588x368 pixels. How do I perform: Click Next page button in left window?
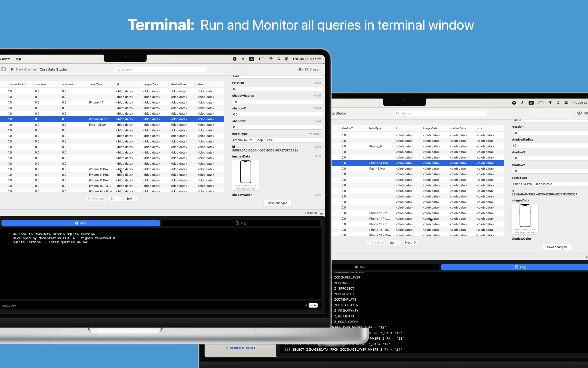131,199
